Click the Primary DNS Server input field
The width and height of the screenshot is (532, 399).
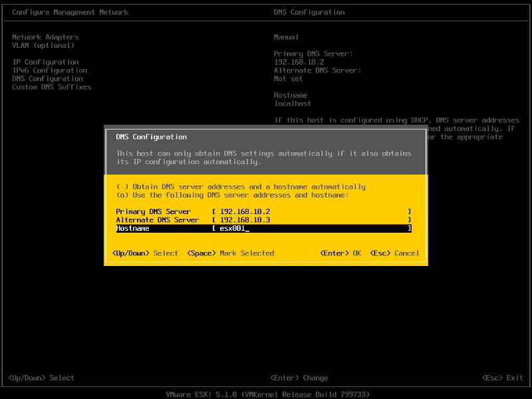(312, 211)
